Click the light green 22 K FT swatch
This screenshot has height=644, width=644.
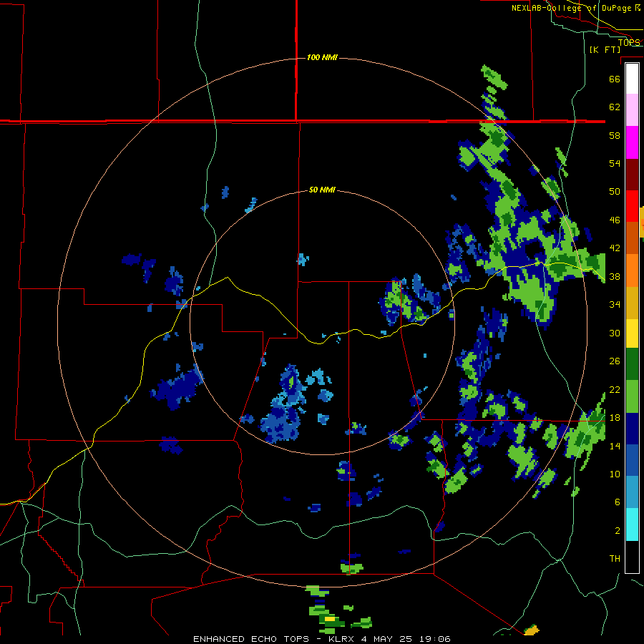(632, 396)
